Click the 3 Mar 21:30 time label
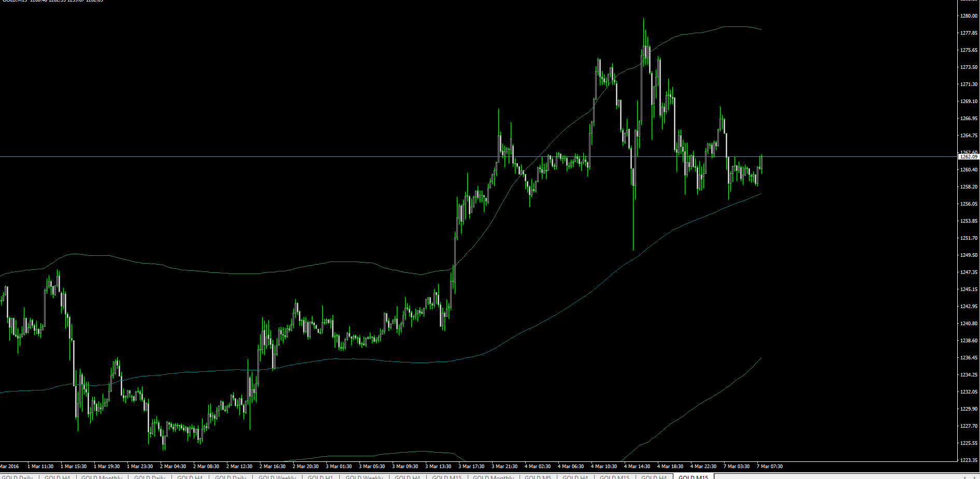 505,467
